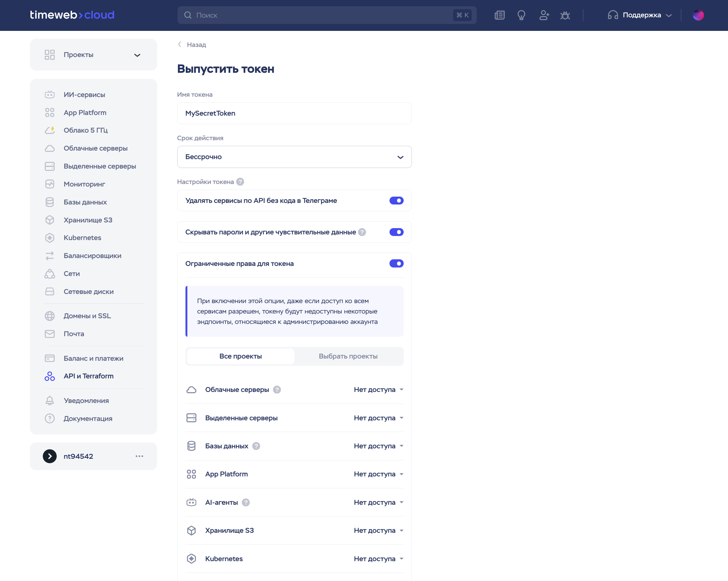Show hint for Скрывать пароли option
Screen dimensions: 728x581
[361, 232]
